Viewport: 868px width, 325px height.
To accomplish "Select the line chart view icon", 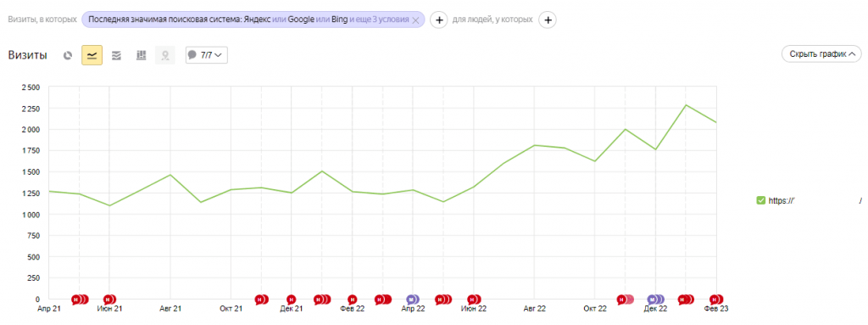I will pyautogui.click(x=92, y=55).
